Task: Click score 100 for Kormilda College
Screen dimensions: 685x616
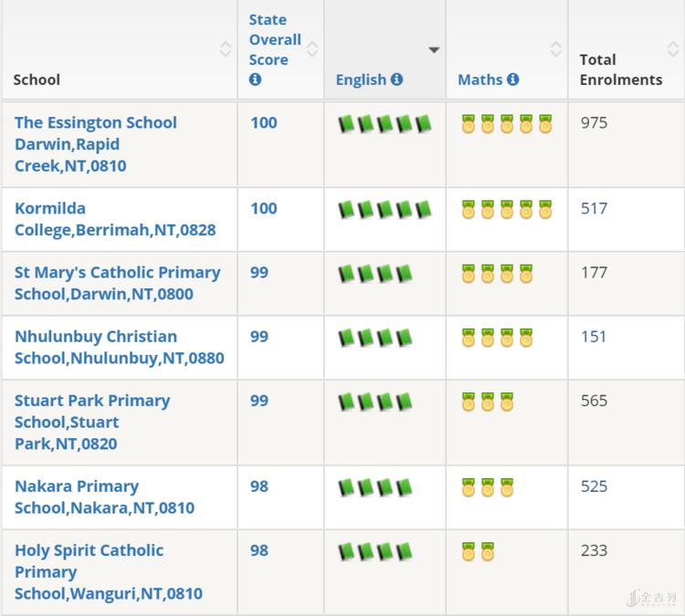Action: (x=264, y=208)
